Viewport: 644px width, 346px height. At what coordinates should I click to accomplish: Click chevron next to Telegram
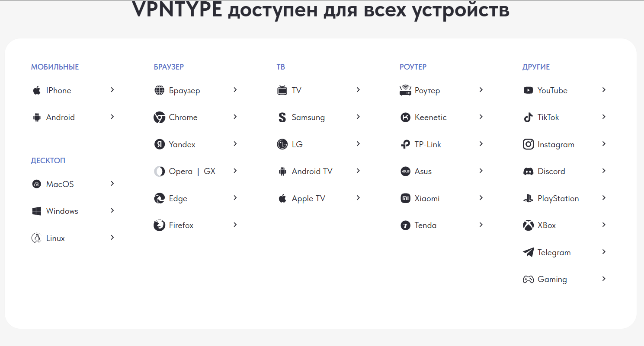[604, 252]
